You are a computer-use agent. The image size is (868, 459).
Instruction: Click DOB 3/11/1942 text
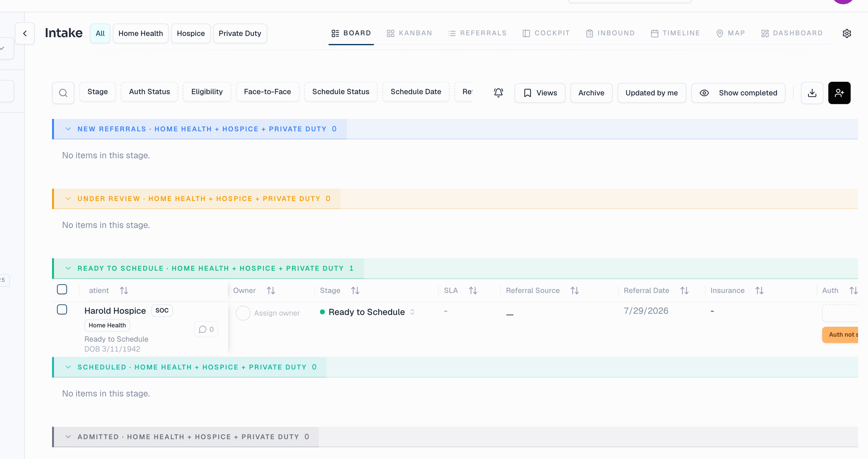pos(112,349)
